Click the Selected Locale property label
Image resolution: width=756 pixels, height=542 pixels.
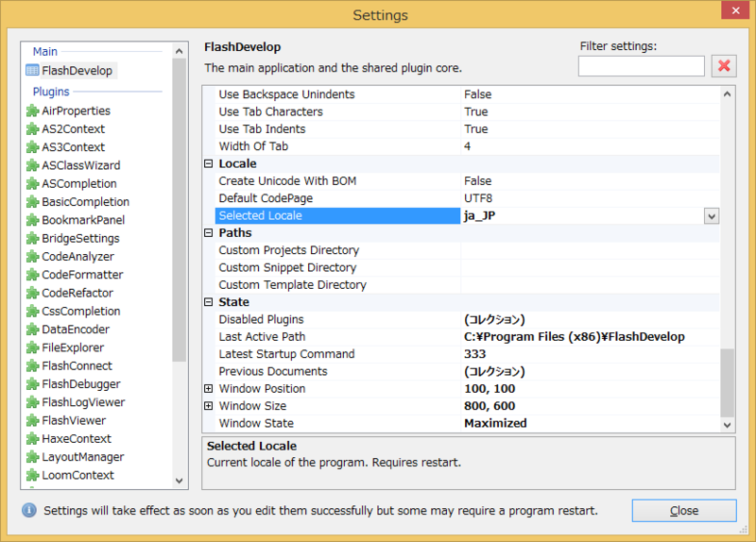tap(261, 216)
